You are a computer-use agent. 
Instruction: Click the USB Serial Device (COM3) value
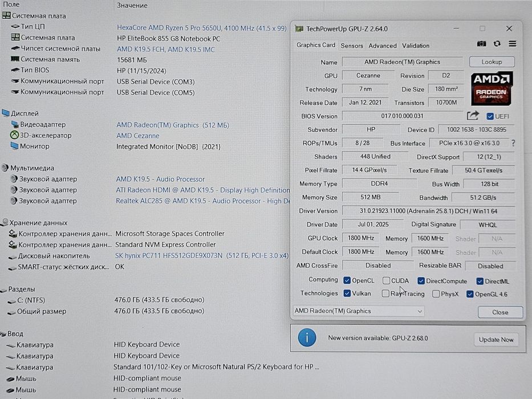[156, 82]
